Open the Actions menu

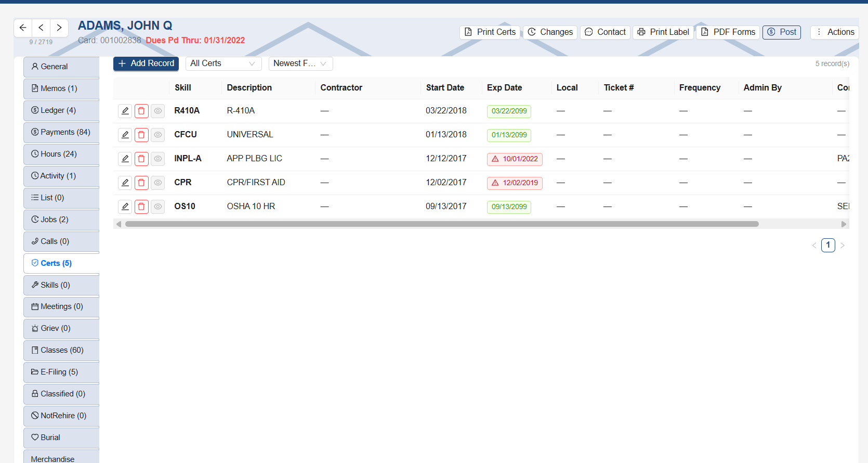coord(835,32)
